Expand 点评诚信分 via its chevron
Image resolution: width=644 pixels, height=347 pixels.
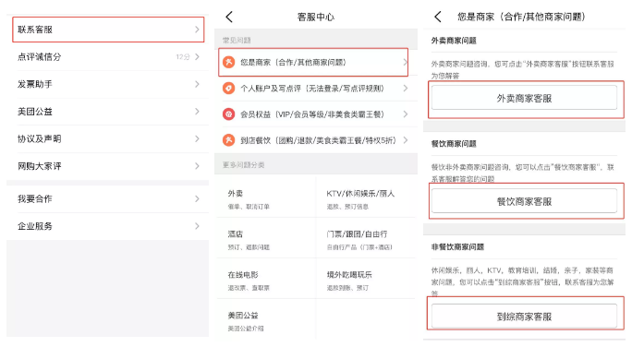pyautogui.click(x=197, y=56)
